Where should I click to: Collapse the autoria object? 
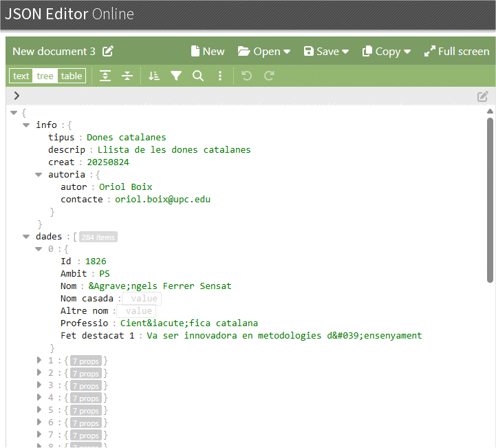[39, 175]
